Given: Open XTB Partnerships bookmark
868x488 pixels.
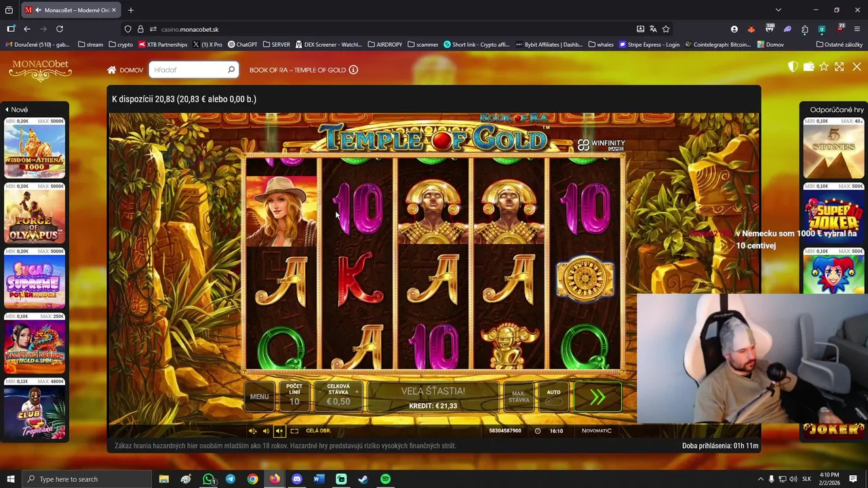Looking at the screenshot, I should 163,45.
